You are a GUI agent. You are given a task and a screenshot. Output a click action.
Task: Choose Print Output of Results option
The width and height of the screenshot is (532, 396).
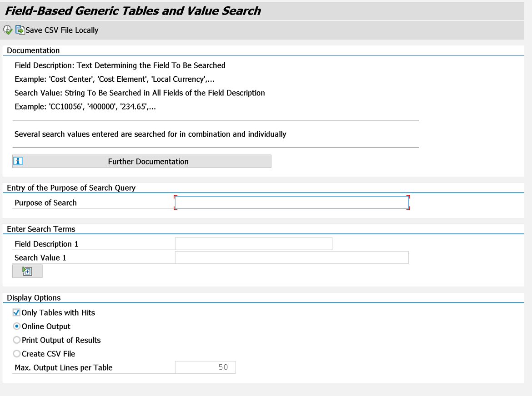point(17,340)
